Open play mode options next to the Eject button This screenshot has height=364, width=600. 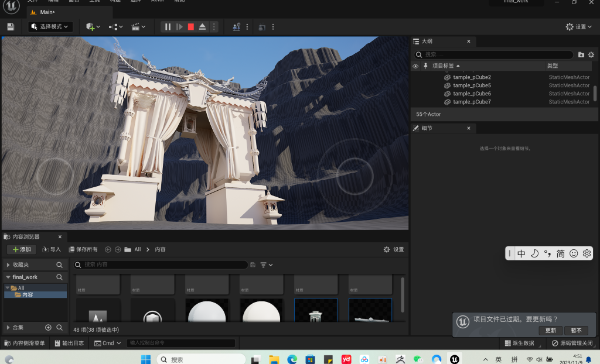tap(214, 27)
